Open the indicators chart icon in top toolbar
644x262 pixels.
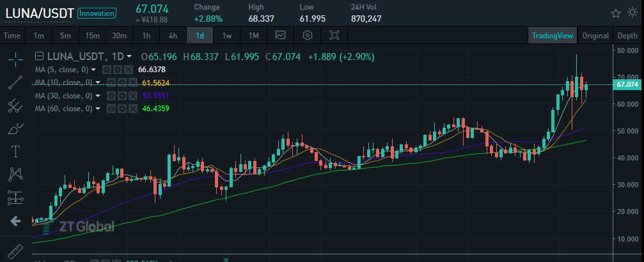coord(281,36)
